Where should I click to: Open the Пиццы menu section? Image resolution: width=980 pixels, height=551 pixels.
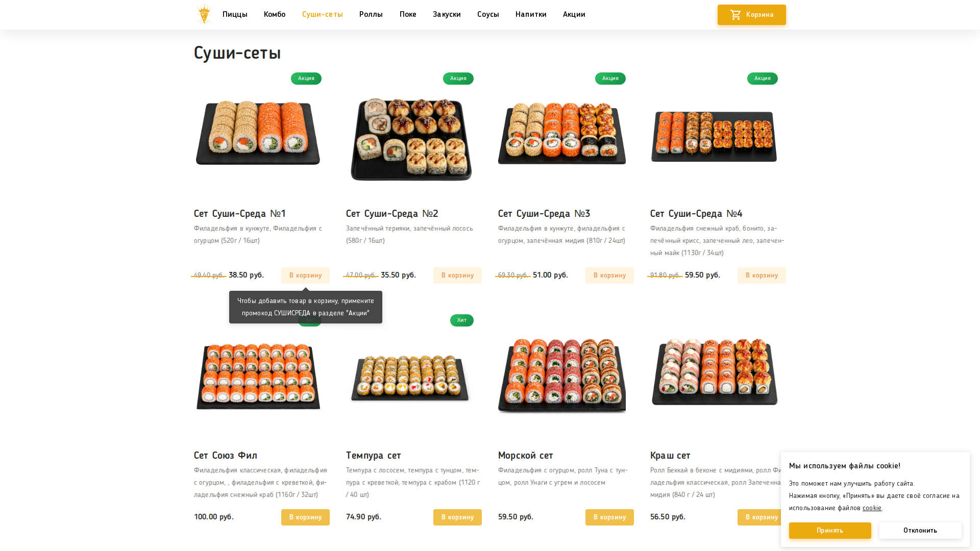coord(235,14)
